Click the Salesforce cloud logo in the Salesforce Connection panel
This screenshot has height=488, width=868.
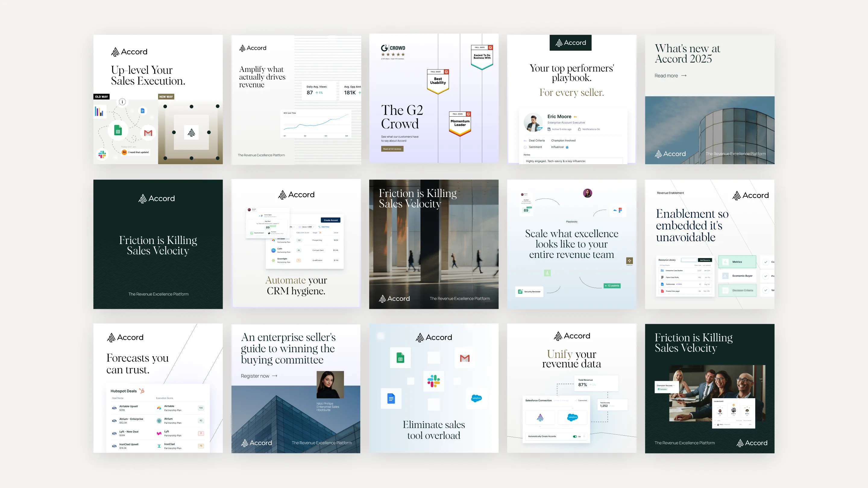(x=572, y=417)
